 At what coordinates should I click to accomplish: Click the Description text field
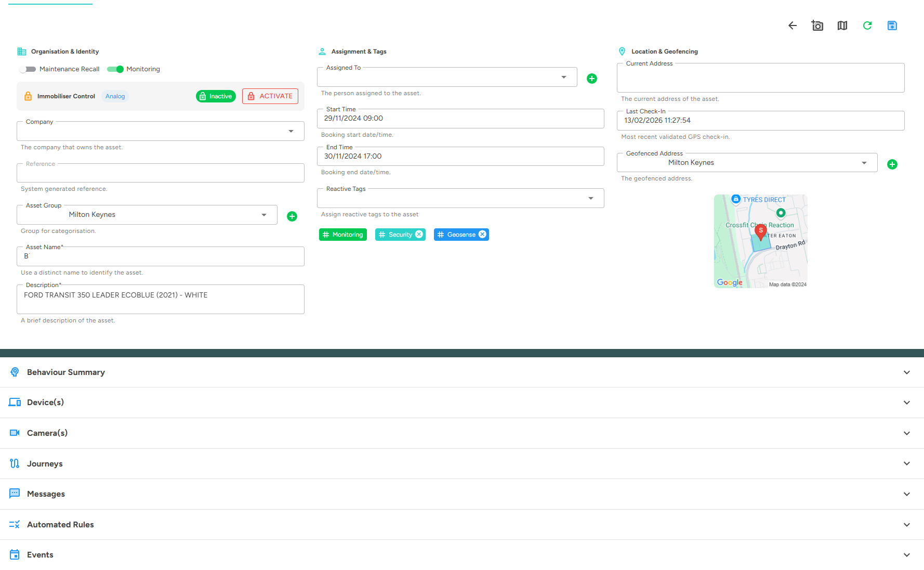[x=161, y=299]
